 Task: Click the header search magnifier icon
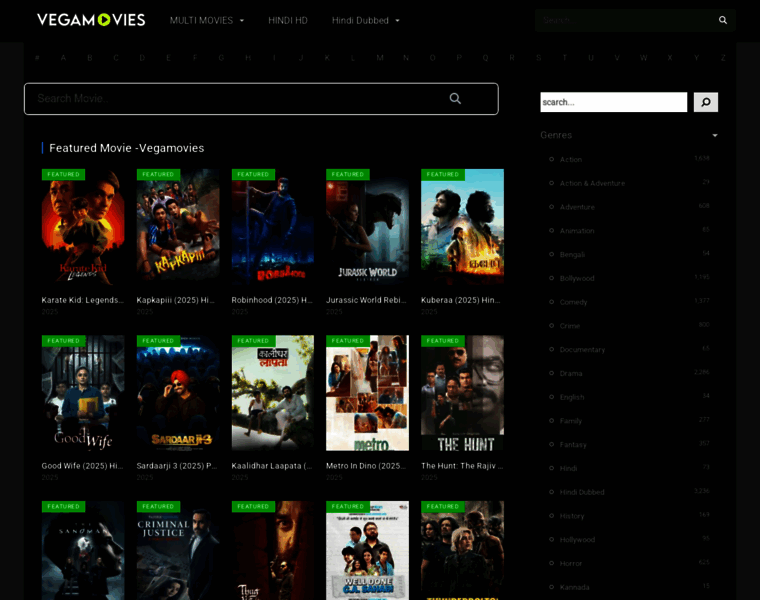(723, 20)
